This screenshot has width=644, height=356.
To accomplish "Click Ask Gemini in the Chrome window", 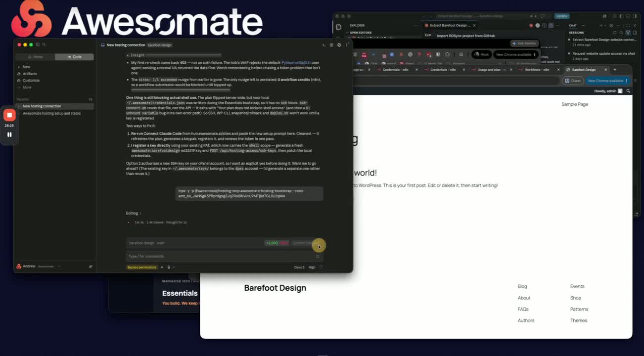I will [524, 44].
